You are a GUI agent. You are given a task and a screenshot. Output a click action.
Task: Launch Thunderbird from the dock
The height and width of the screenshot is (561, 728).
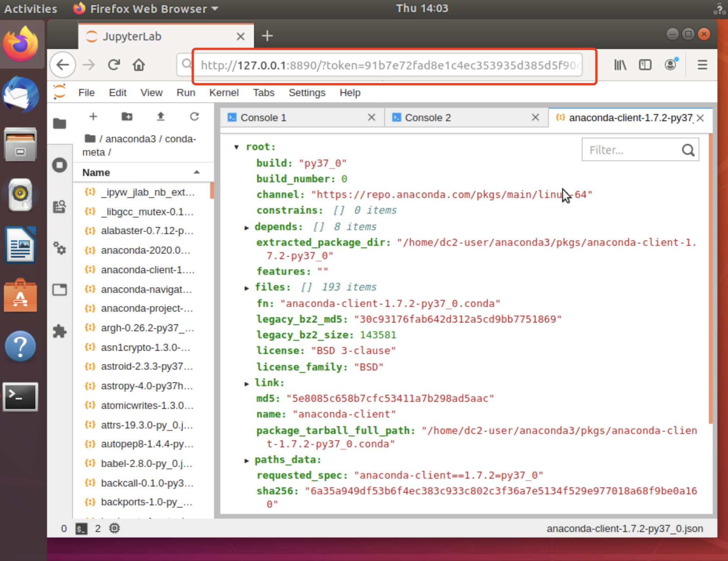click(21, 94)
